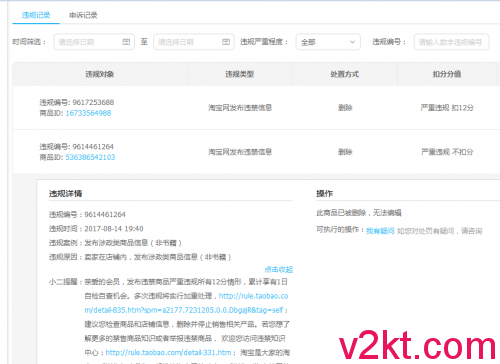
Task: Click the 我有疑问 link
Action: [380, 231]
